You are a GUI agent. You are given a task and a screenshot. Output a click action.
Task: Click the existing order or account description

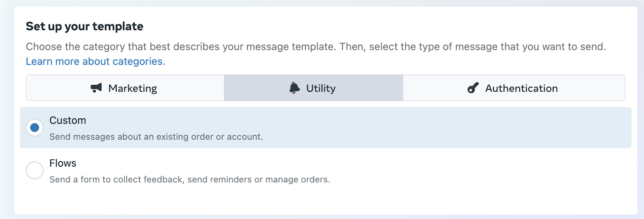pyautogui.click(x=156, y=137)
